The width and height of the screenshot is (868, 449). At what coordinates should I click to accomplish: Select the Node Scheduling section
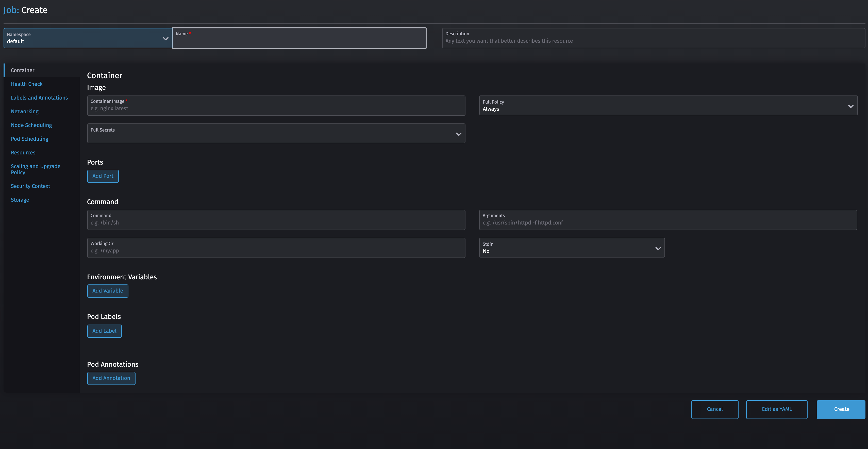tap(31, 125)
